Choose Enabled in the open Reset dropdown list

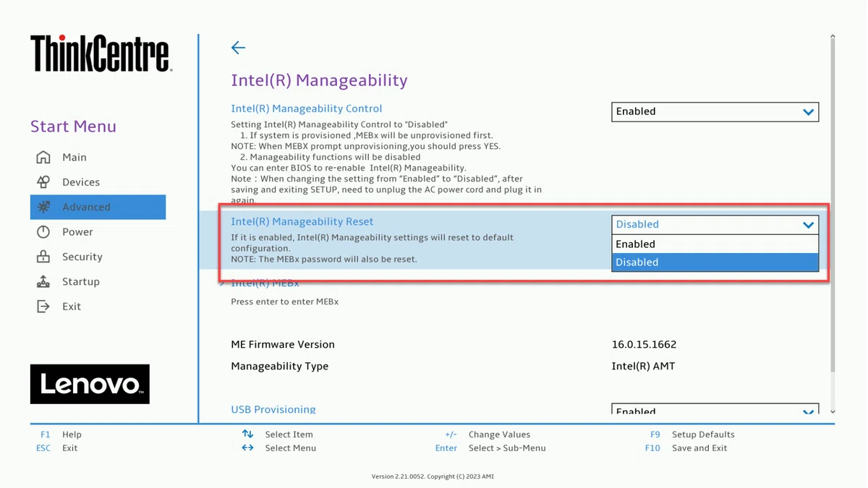pos(715,244)
